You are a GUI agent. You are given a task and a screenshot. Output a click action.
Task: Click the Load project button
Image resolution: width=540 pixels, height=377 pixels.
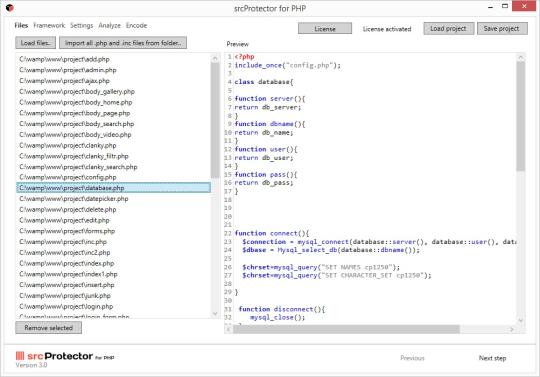(x=448, y=29)
